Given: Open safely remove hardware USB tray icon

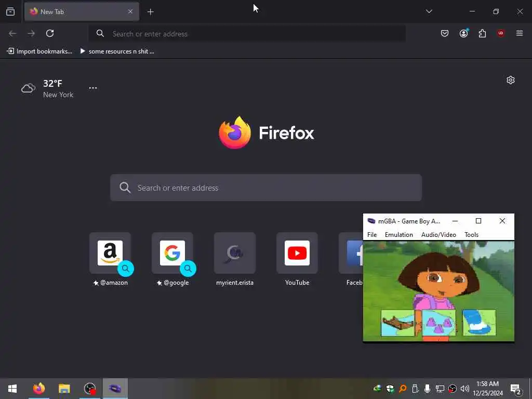Looking at the screenshot, I should click(x=415, y=389).
